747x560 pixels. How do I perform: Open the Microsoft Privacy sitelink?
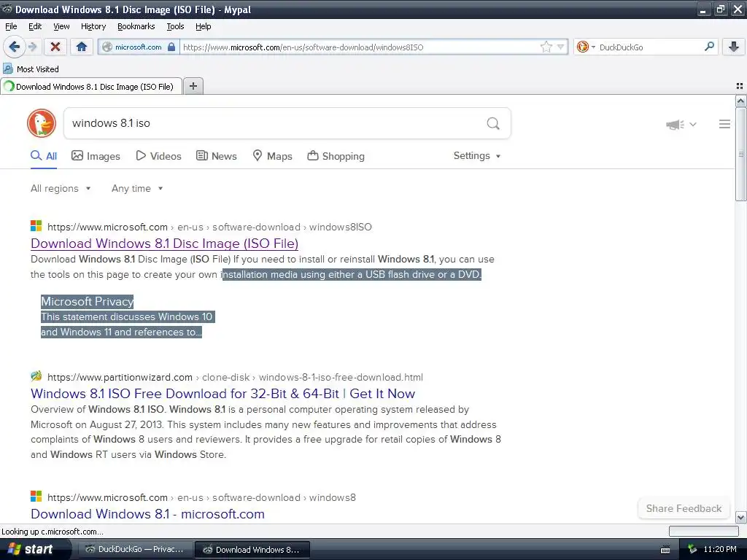coord(88,301)
